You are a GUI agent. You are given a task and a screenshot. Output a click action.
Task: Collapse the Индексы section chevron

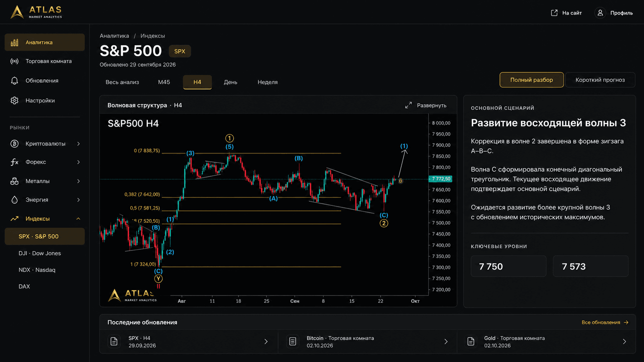click(79, 219)
